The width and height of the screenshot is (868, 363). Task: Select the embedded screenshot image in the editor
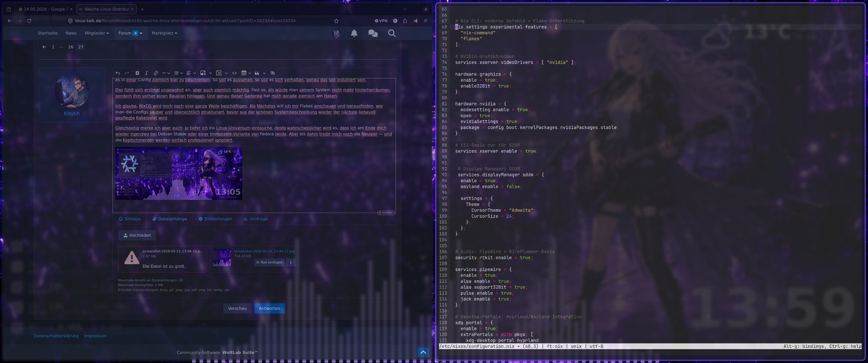(x=179, y=173)
